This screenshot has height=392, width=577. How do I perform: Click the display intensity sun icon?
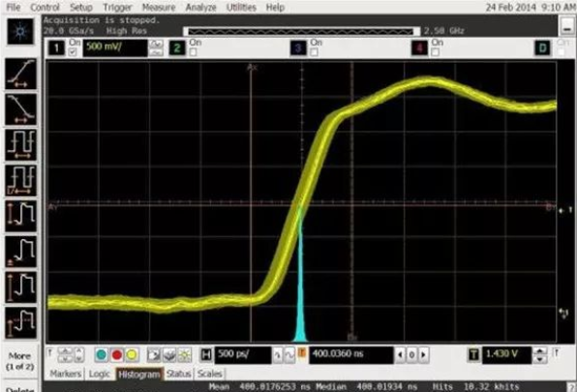[184, 355]
